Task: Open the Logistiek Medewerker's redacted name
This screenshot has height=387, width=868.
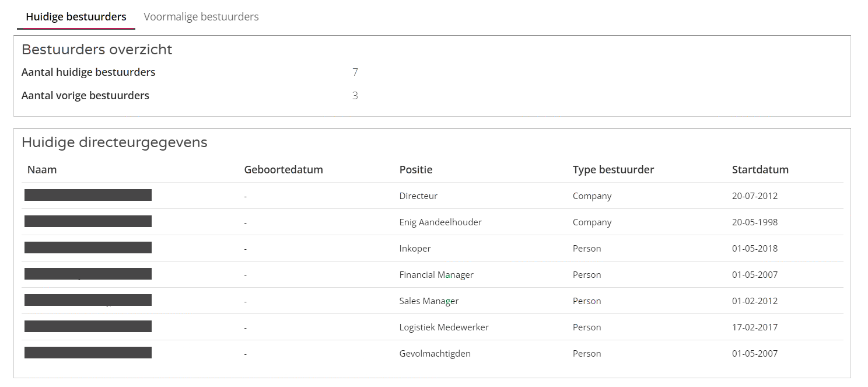Action: [88, 327]
